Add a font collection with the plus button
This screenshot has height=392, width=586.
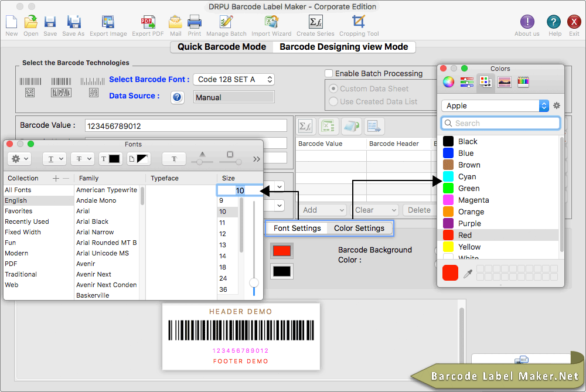56,178
